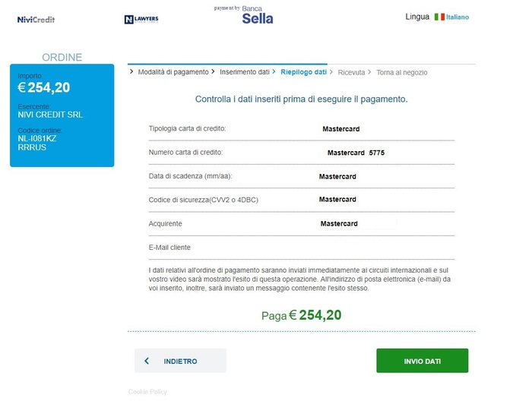Select the Riepilogo dati step
This screenshot has height=401, width=532.
click(x=303, y=72)
